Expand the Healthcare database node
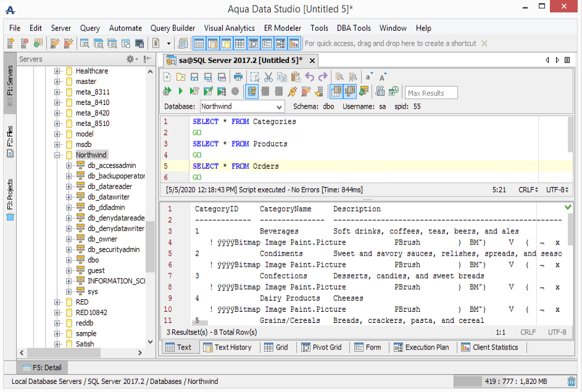Viewport: 582px width, 392px height. pyautogui.click(x=57, y=71)
